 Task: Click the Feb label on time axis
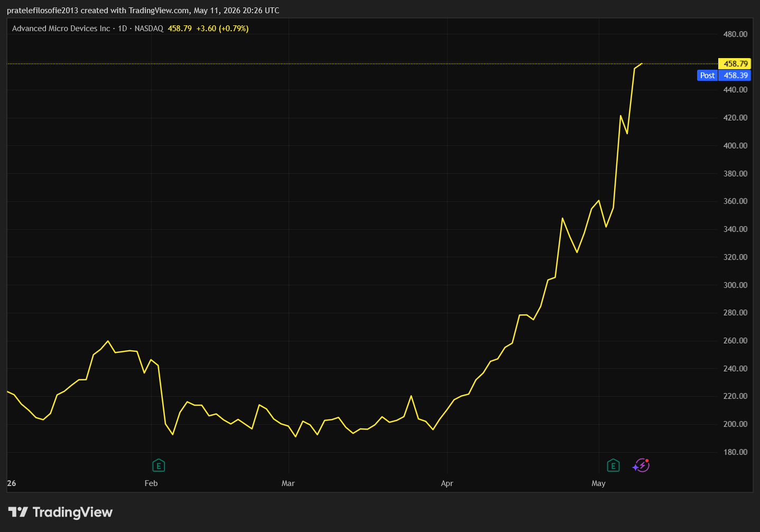pyautogui.click(x=151, y=483)
